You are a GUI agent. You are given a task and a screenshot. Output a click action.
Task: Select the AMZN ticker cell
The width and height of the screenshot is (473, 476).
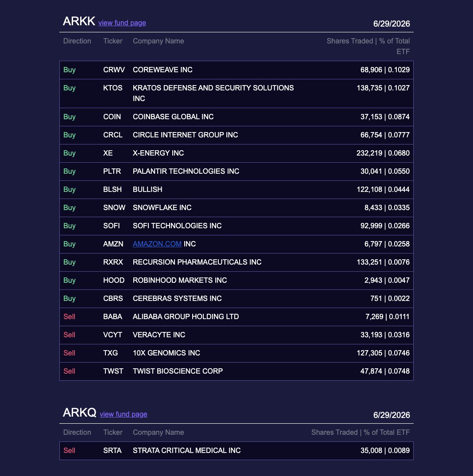(x=113, y=244)
